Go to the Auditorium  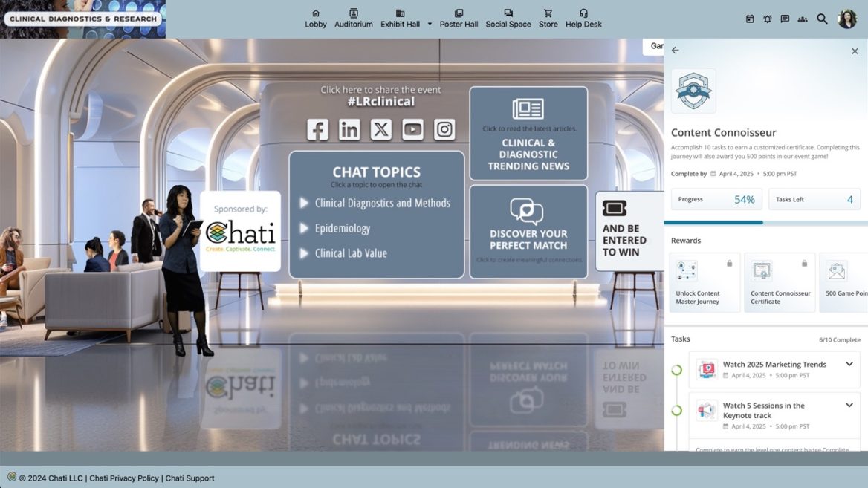click(x=353, y=19)
